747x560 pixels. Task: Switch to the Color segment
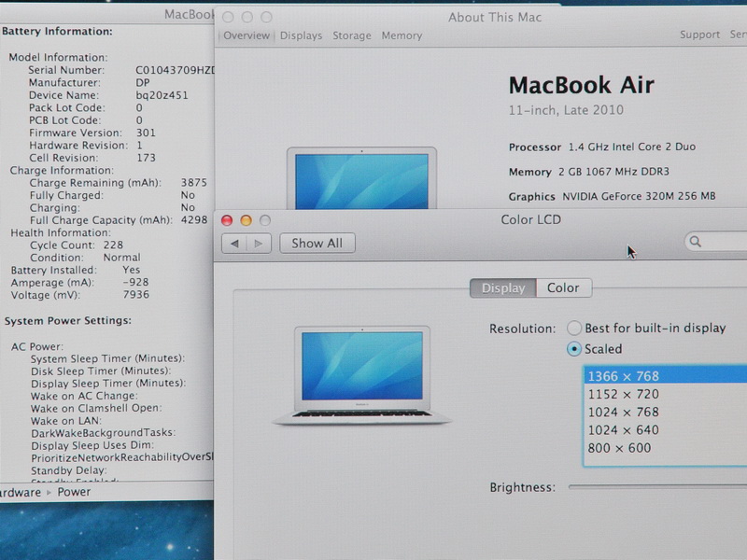pos(563,288)
